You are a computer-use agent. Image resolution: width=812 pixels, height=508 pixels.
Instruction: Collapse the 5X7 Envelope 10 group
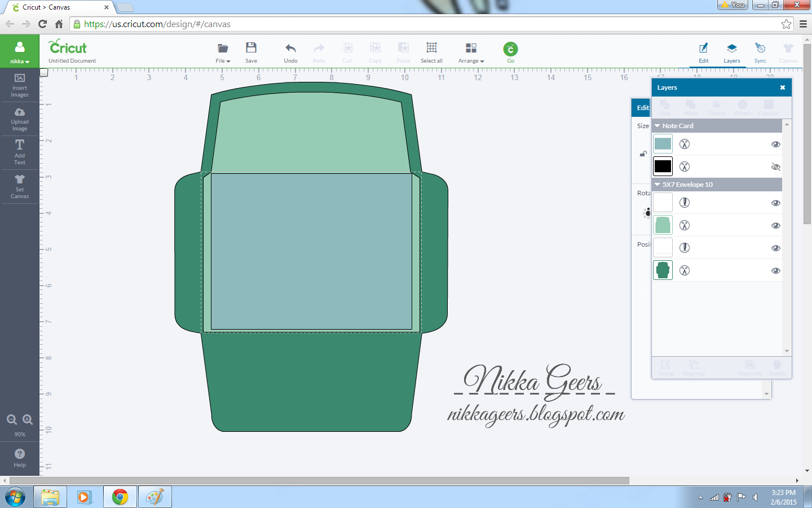[x=657, y=185]
